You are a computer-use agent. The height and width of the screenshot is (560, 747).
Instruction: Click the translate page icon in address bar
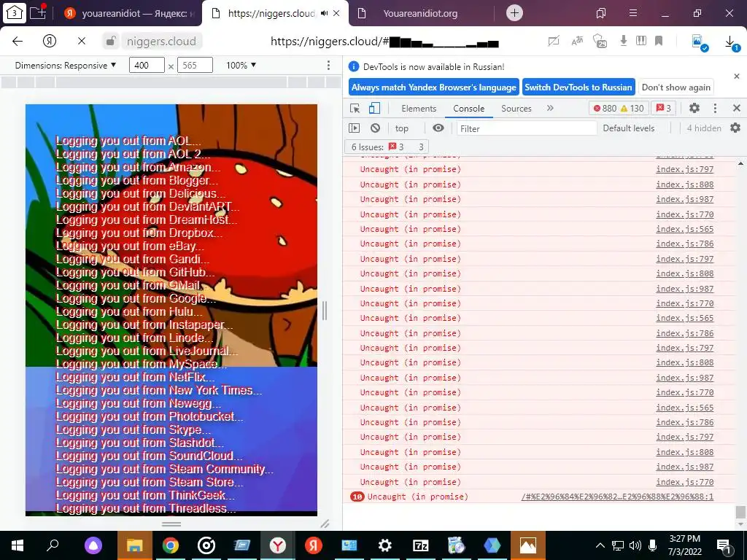(577, 41)
